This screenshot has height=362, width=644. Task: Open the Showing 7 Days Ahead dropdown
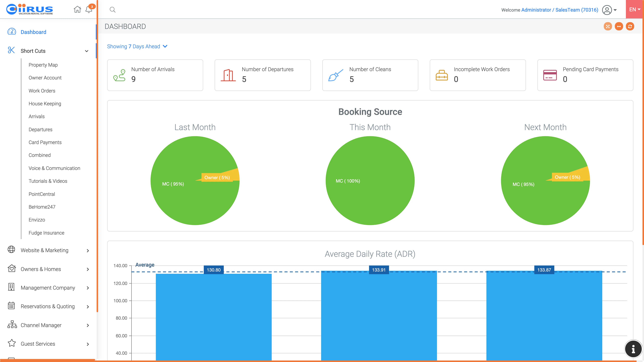click(137, 47)
